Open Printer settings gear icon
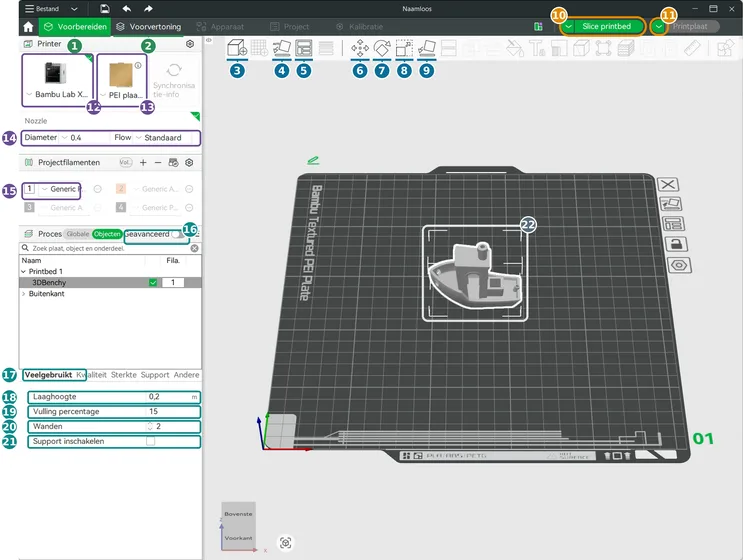Image resolution: width=743 pixels, height=560 pixels. (190, 44)
